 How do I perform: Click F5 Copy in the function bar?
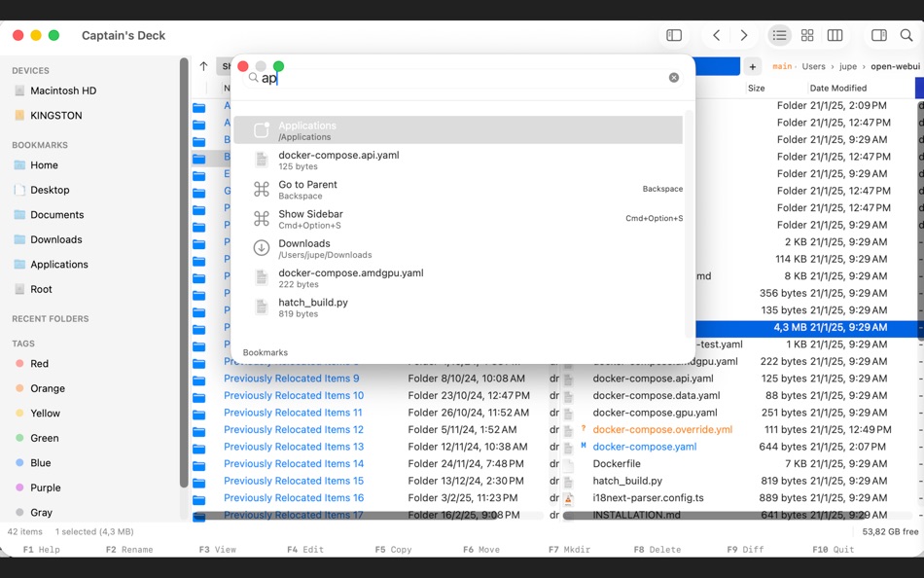click(x=393, y=550)
